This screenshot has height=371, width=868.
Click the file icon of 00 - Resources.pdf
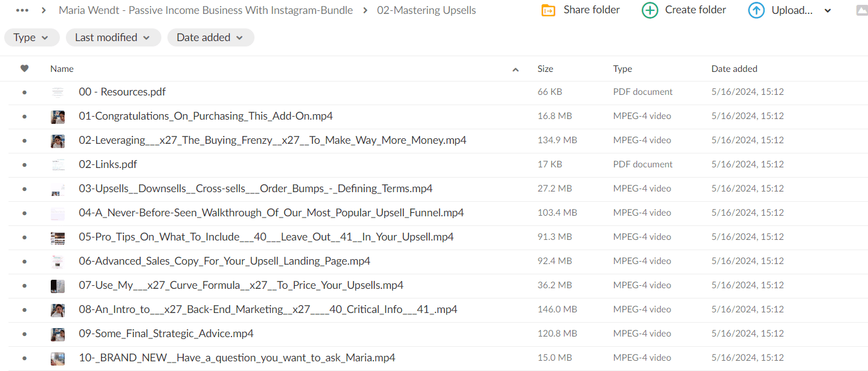(57, 92)
